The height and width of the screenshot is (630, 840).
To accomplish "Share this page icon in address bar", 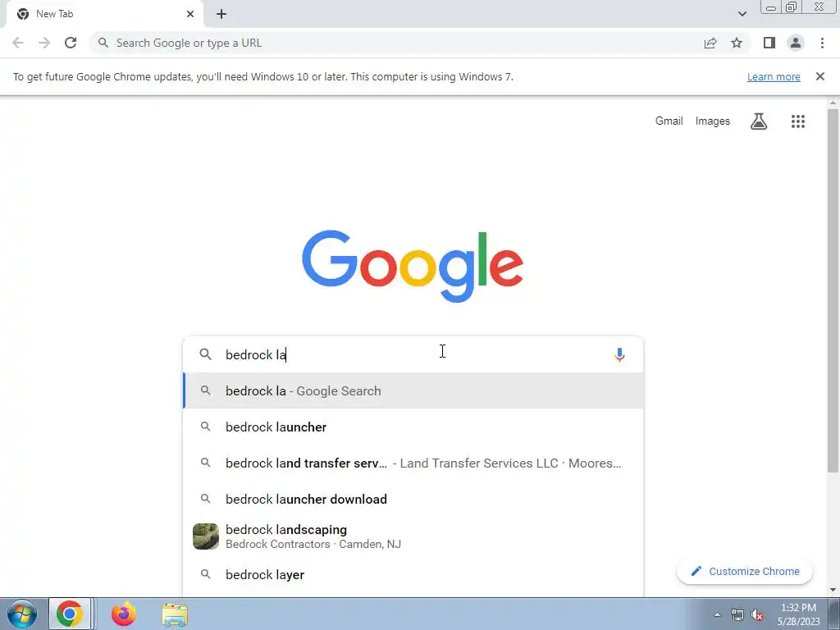I will coord(710,43).
